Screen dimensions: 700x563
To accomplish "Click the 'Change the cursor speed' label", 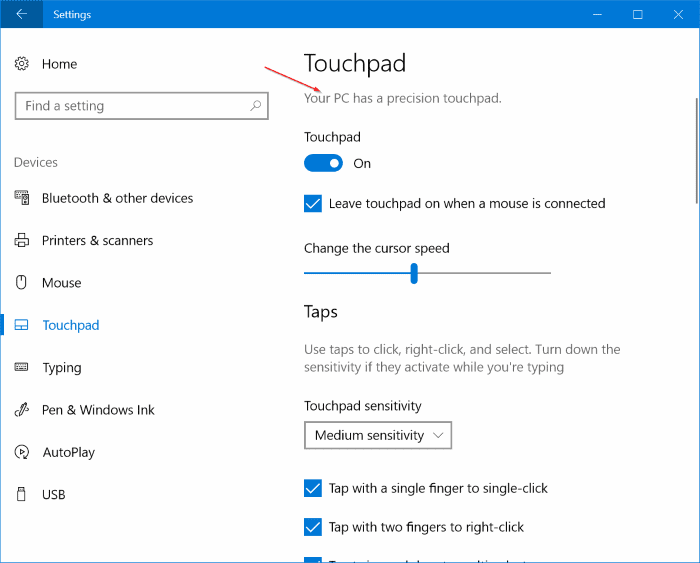I will pyautogui.click(x=377, y=248).
